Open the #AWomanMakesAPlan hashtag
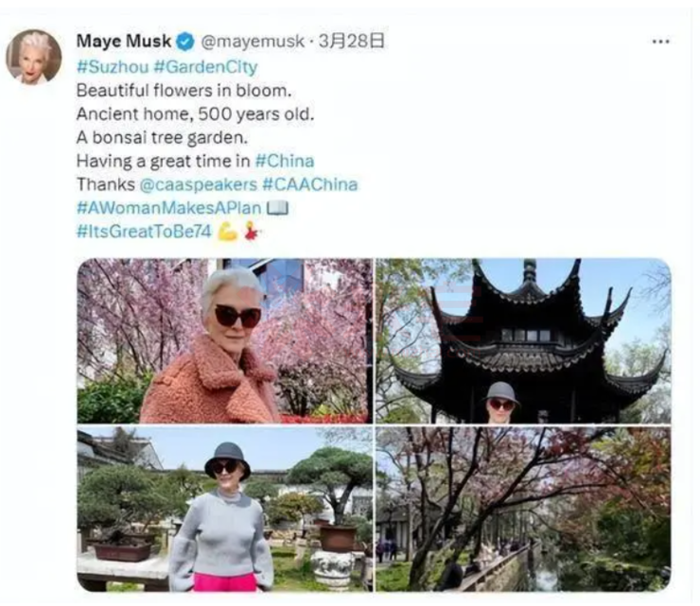700x606 pixels. 168,208
